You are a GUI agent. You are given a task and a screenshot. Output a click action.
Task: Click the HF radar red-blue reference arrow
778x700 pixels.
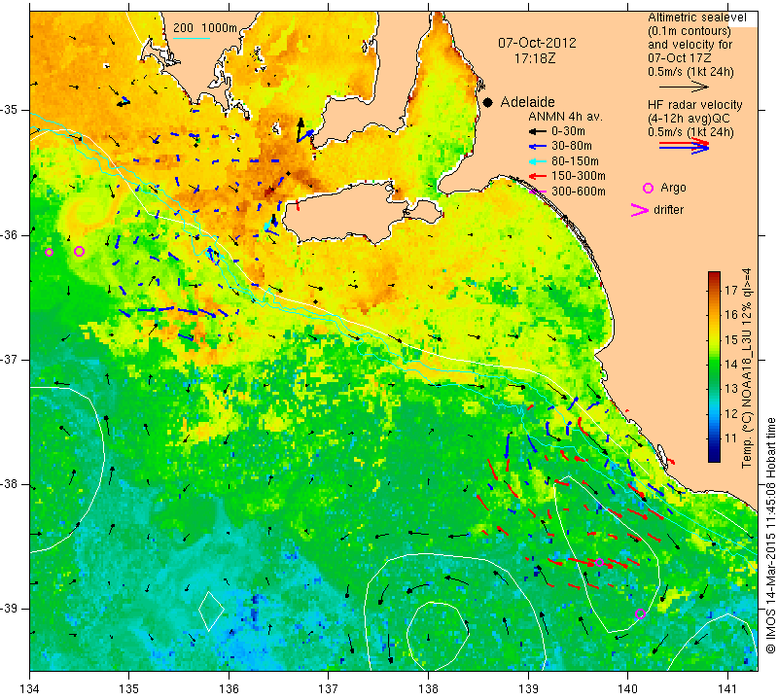685,146
